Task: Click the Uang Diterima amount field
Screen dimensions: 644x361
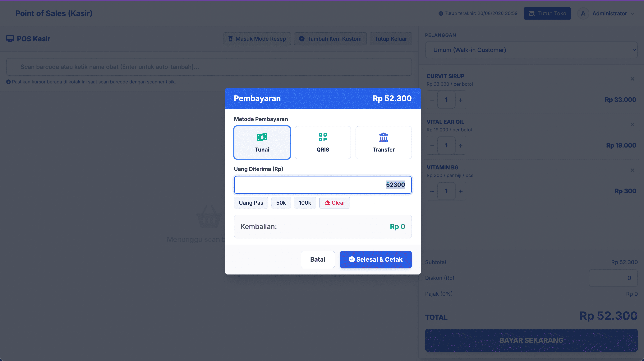Action: click(x=323, y=185)
